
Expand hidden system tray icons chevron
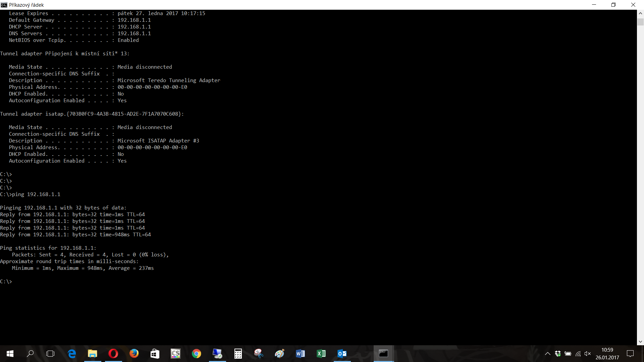[548, 354]
